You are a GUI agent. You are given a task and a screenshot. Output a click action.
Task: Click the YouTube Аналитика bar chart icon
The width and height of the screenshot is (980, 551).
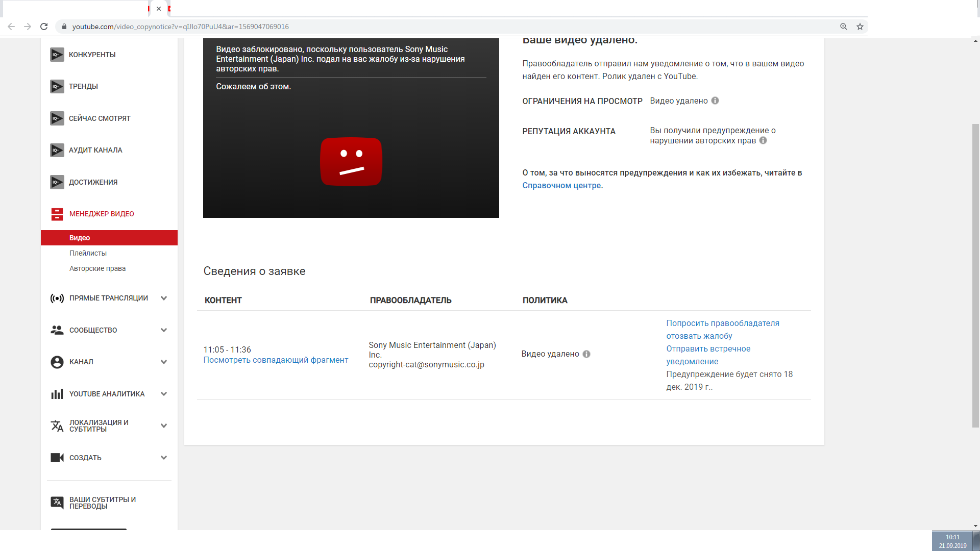coord(57,394)
